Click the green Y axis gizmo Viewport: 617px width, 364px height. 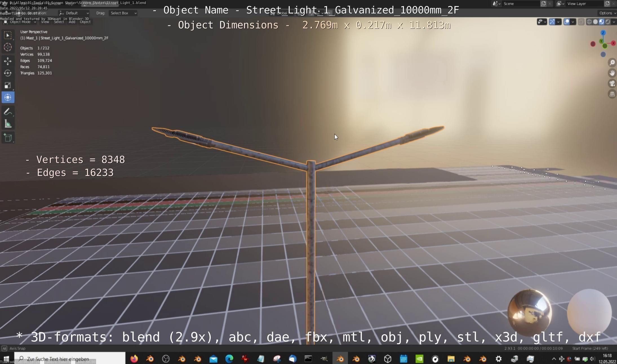coord(602,41)
